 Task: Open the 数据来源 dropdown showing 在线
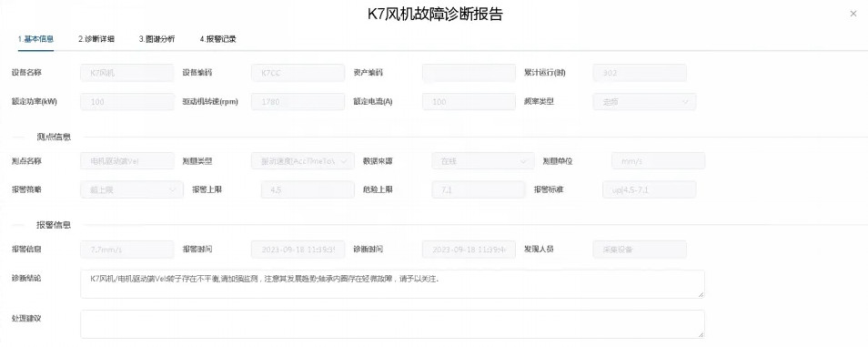click(483, 161)
